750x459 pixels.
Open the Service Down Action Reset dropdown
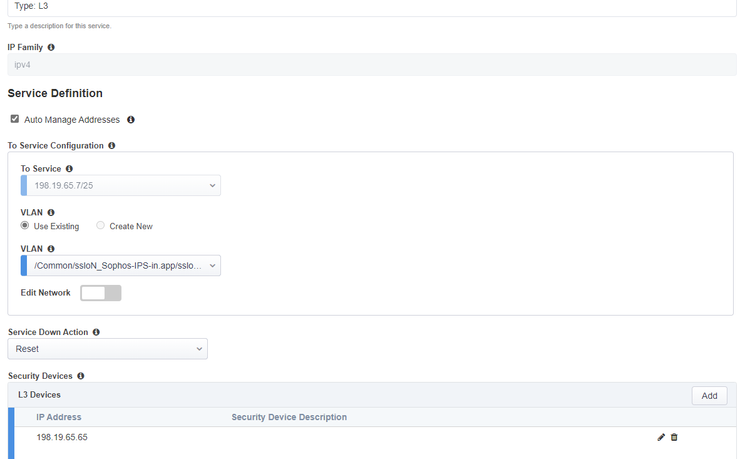click(x=107, y=349)
